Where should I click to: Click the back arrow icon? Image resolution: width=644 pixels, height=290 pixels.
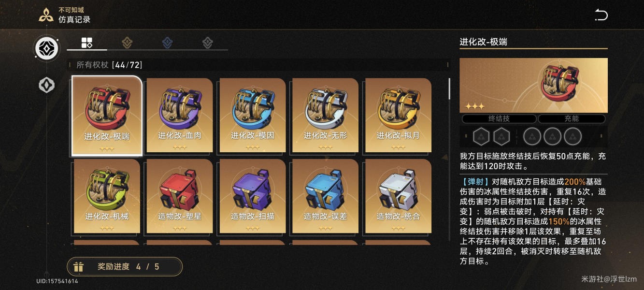tap(601, 14)
